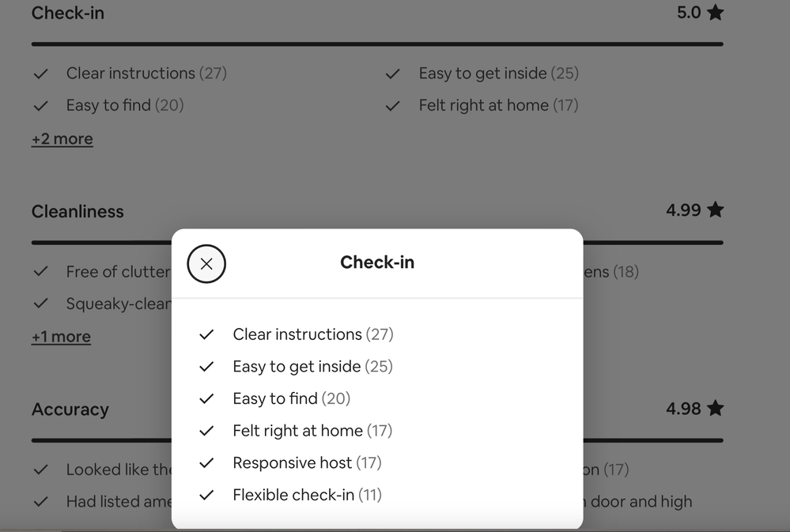Click the star icon next to the 4.98 Accuracy rating
This screenshot has width=790, height=532.
tap(716, 408)
